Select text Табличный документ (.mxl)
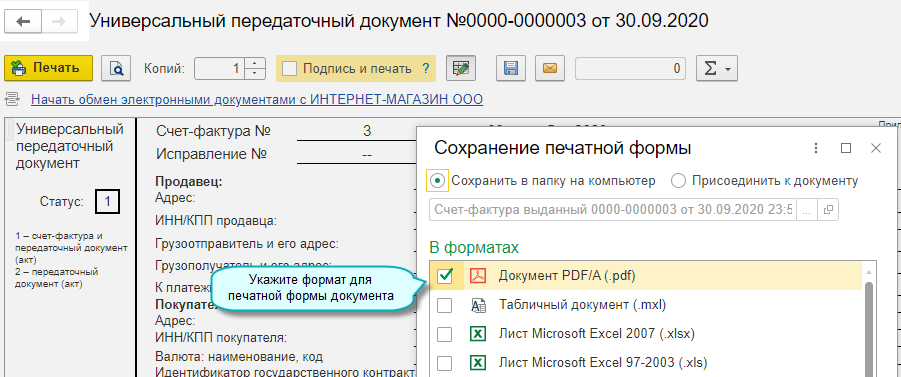 pyautogui.click(x=582, y=305)
